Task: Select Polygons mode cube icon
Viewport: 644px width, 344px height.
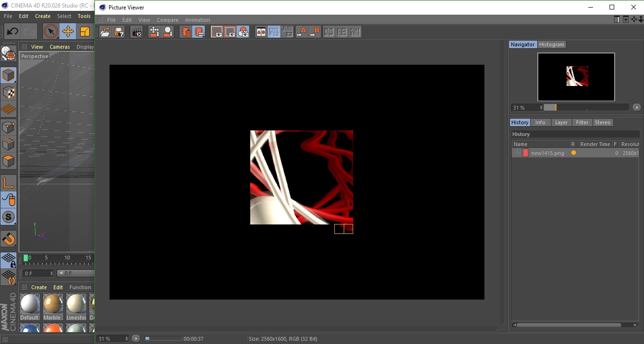Action: (8, 161)
